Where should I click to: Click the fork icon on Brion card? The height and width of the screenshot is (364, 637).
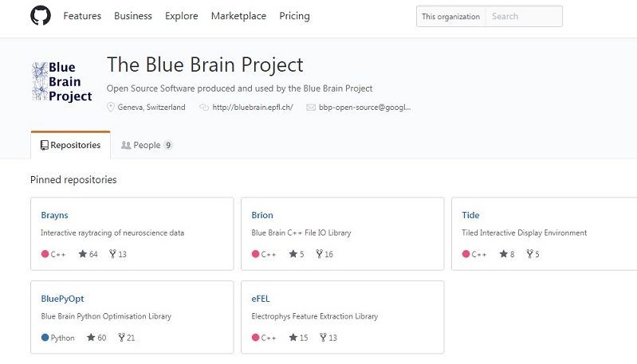point(319,254)
